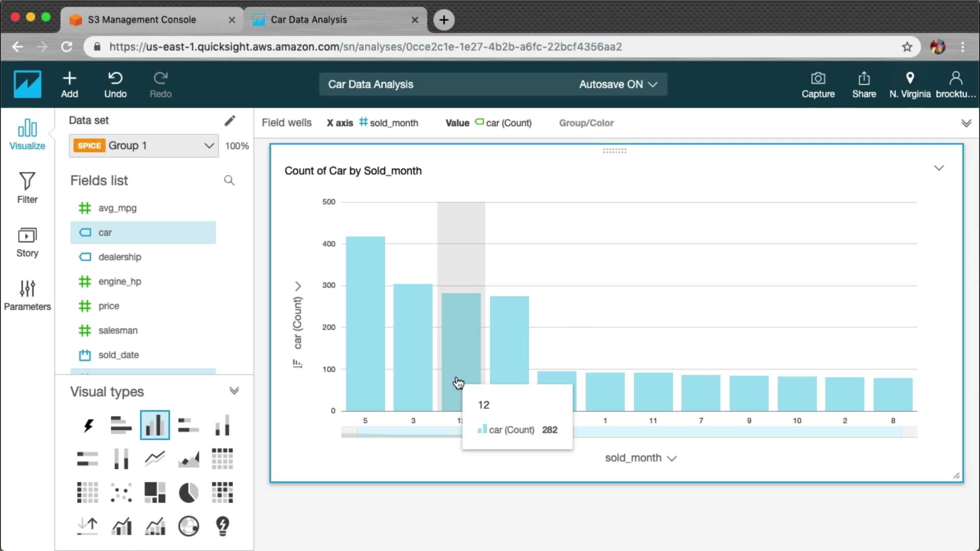Select the dealership field

[x=119, y=257]
